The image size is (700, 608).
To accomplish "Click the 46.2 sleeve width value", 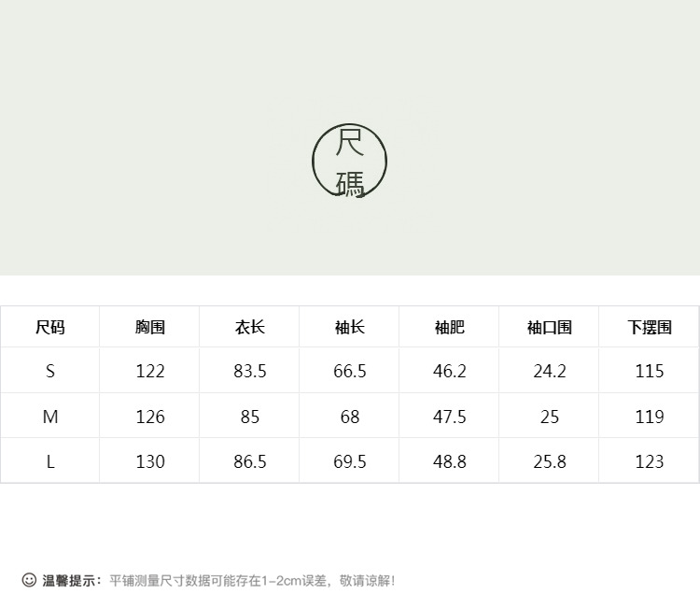I will tap(450, 371).
